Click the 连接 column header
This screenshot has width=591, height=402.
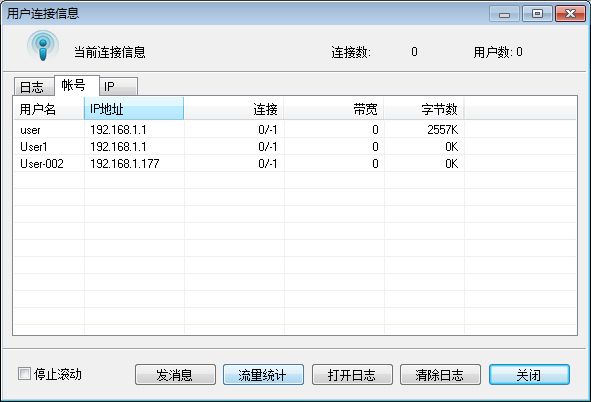(234, 109)
